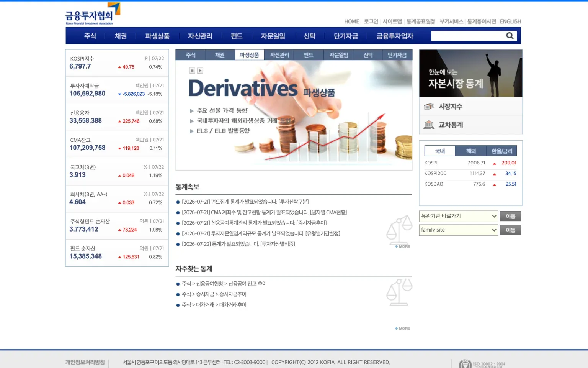The width and height of the screenshot is (588, 368).
Task: Click the search input field
Action: 468,36
